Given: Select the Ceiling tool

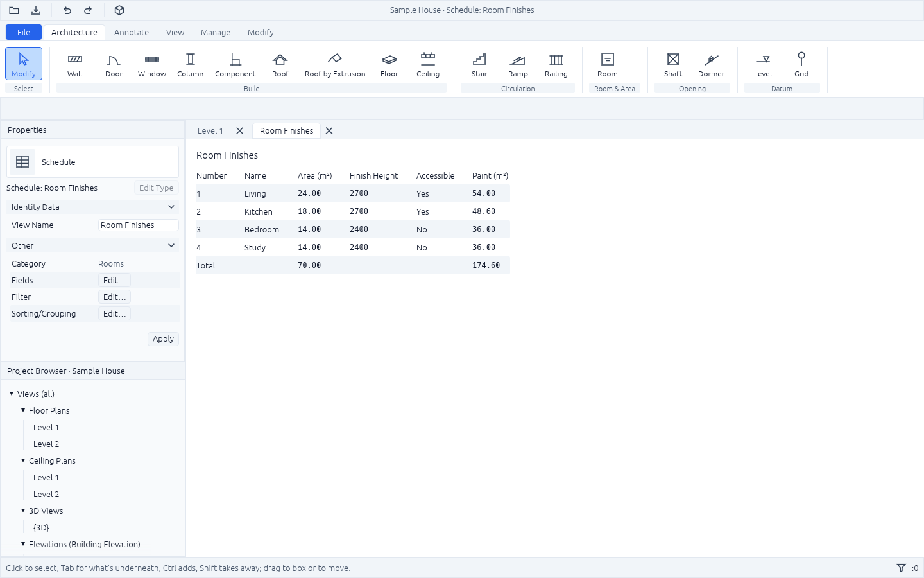Looking at the screenshot, I should [x=428, y=64].
